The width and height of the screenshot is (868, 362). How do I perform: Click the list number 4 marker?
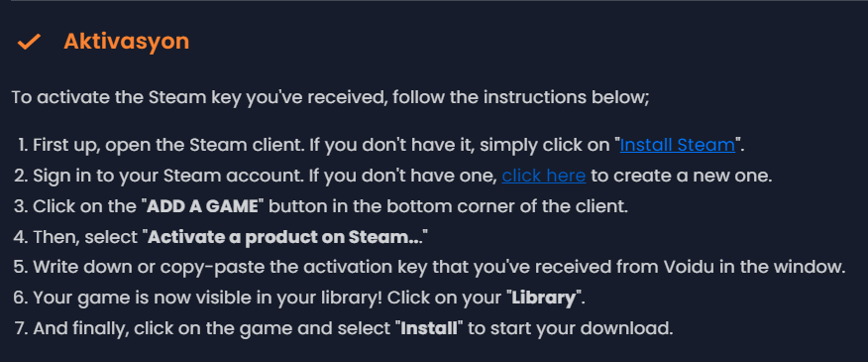[x=21, y=237]
